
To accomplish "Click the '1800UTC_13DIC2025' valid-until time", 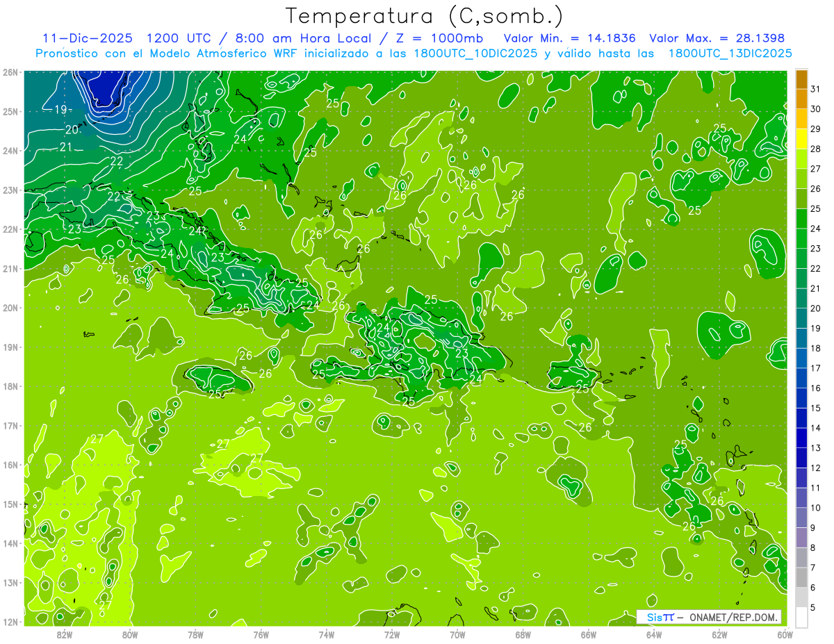I will click(730, 53).
